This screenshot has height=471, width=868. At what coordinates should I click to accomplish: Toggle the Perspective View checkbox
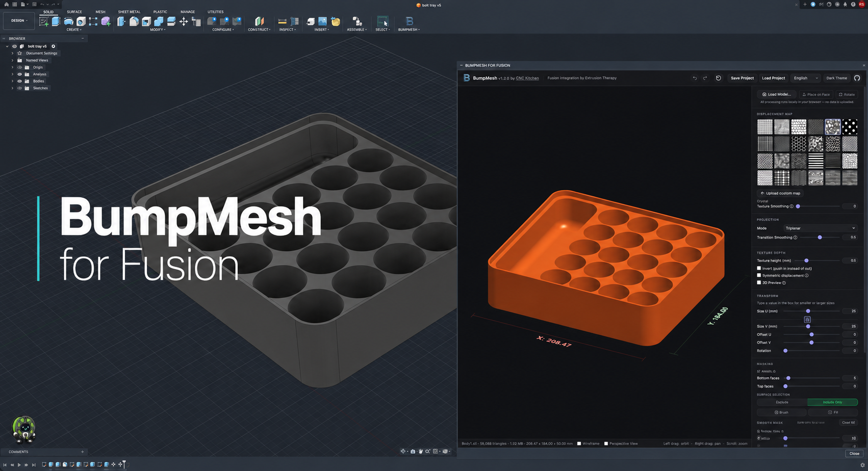pos(606,443)
